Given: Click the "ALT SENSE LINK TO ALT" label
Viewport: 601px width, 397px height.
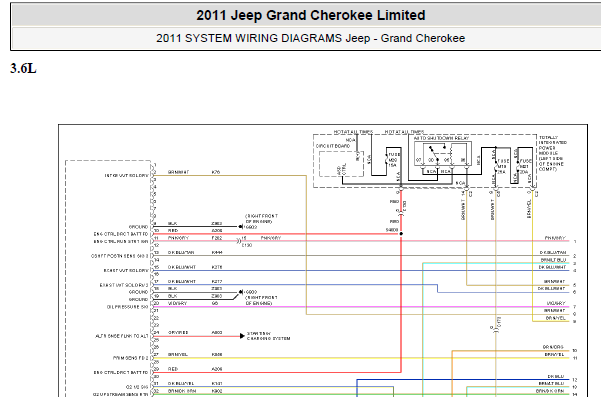Looking at the screenshot, I should [x=122, y=336].
